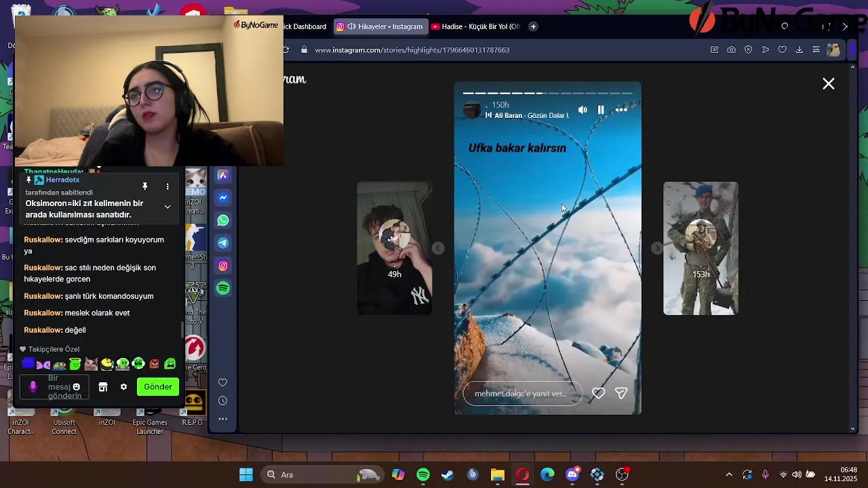
Task: Open Instagram in the Opera sidebar
Action: click(222, 266)
